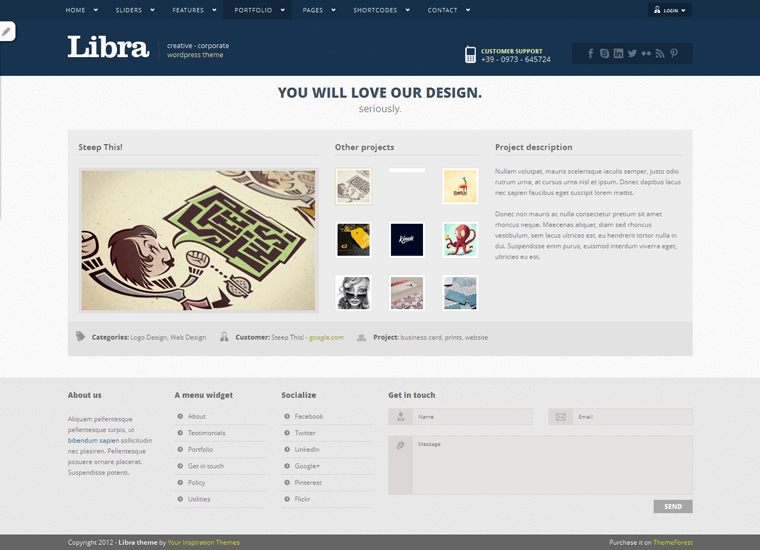Image resolution: width=760 pixels, height=550 pixels.
Task: Open the Twitter bird icon in the header
Action: (632, 54)
